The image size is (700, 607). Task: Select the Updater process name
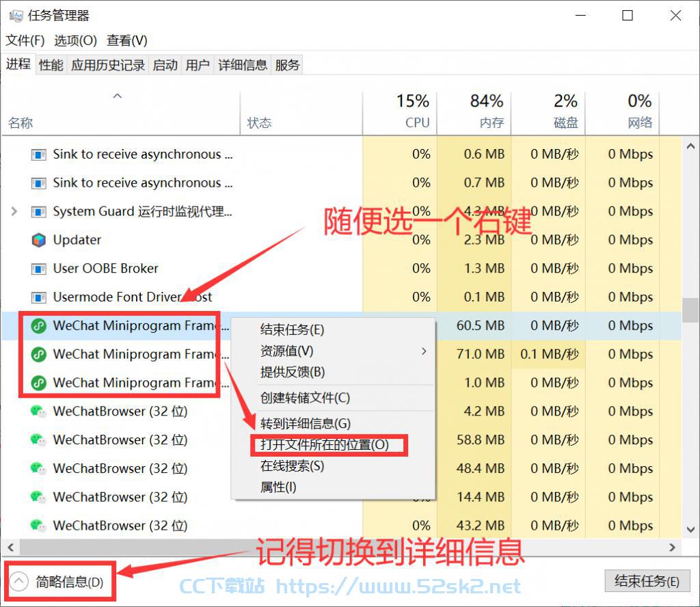[77, 240]
